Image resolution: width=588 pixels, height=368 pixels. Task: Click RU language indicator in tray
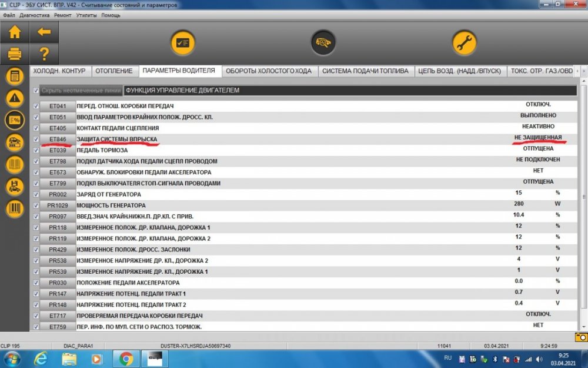click(x=447, y=358)
